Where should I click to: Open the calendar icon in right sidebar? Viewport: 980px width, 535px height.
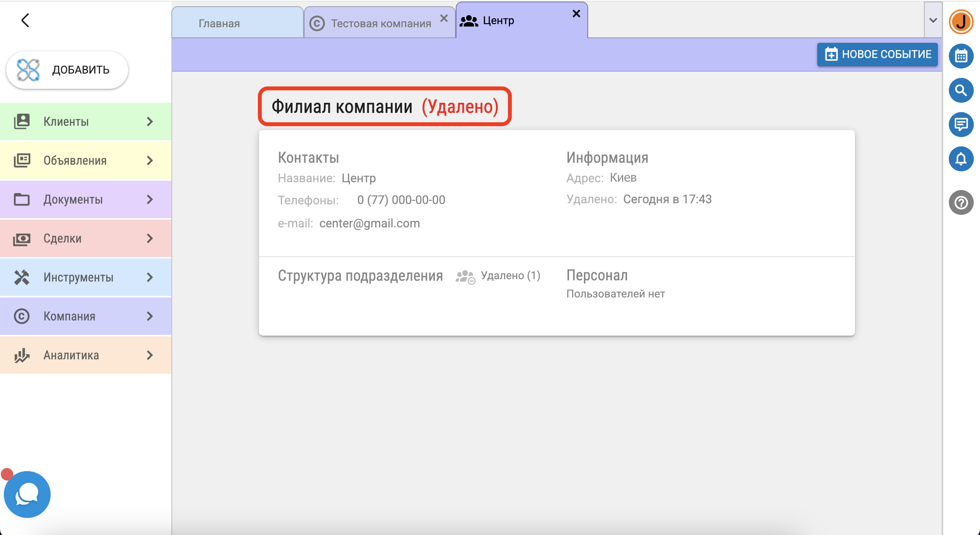pyautogui.click(x=961, y=56)
